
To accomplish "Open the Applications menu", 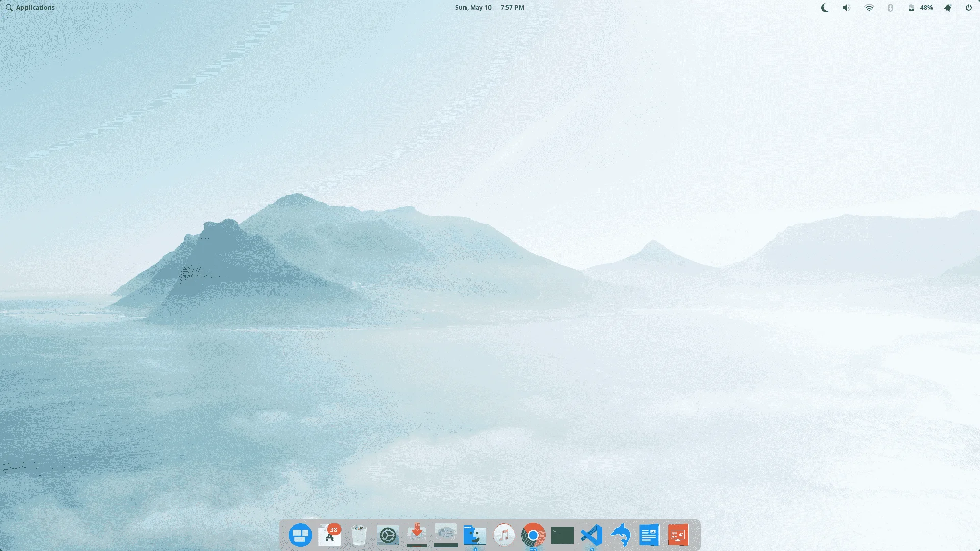I will tap(30, 8).
